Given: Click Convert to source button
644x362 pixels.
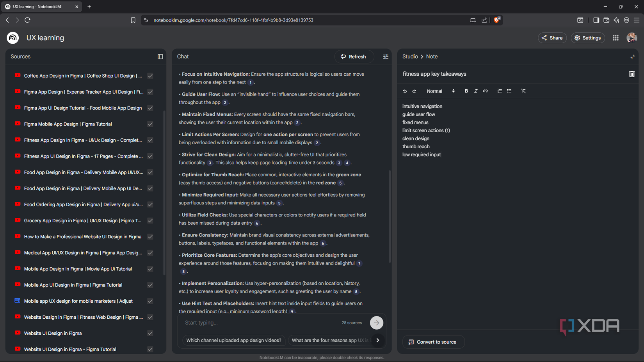Looking at the screenshot, I should (x=432, y=342).
